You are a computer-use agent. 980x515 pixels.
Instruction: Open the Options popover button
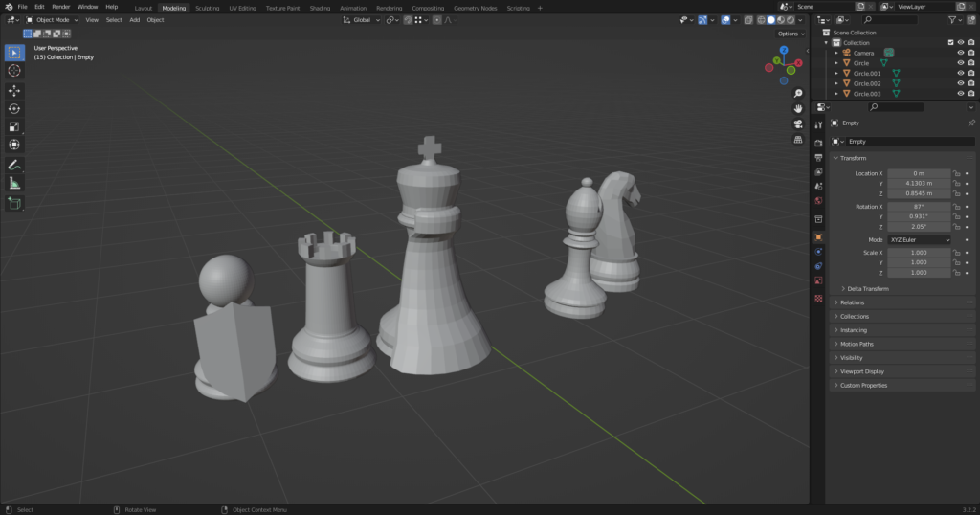pyautogui.click(x=791, y=34)
